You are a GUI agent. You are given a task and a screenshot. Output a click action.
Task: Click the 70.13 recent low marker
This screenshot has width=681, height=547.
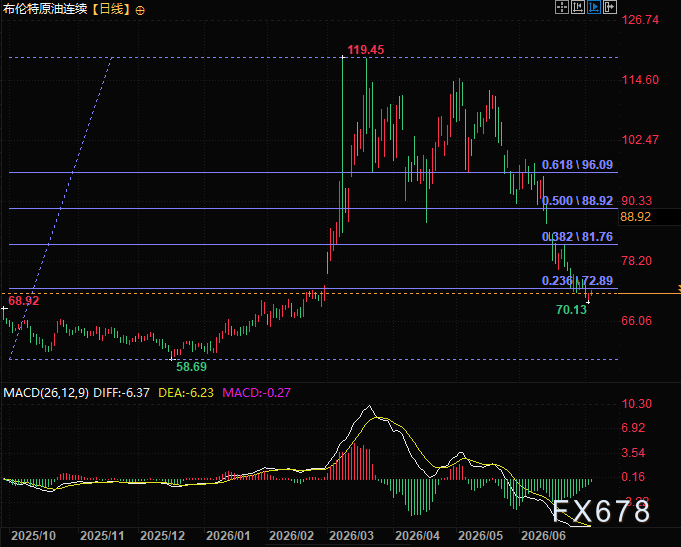(571, 310)
